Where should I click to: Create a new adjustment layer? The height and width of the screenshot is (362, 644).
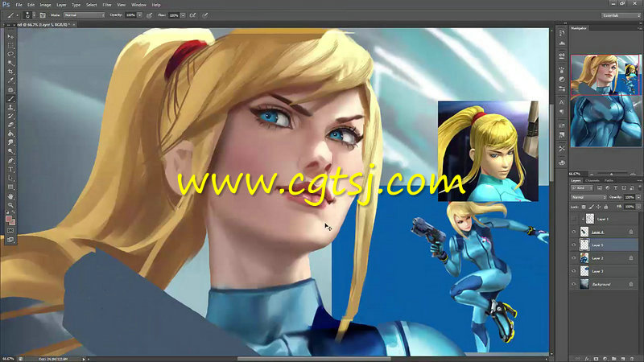click(605, 359)
